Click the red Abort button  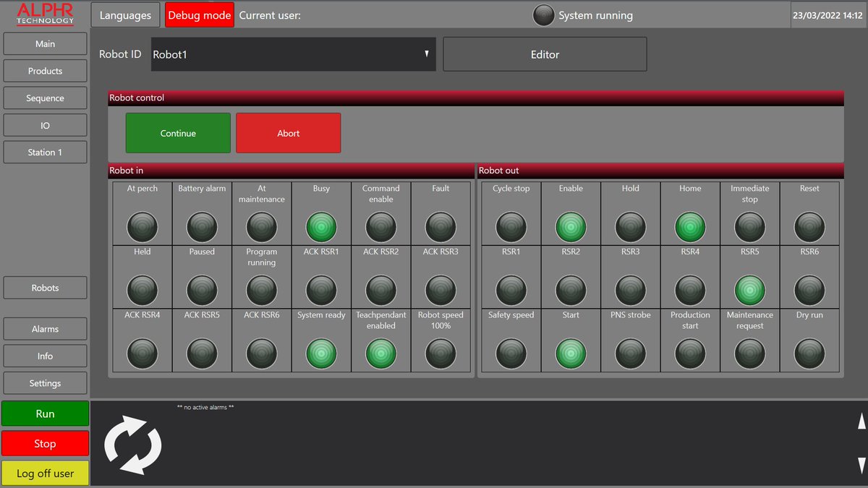(289, 133)
